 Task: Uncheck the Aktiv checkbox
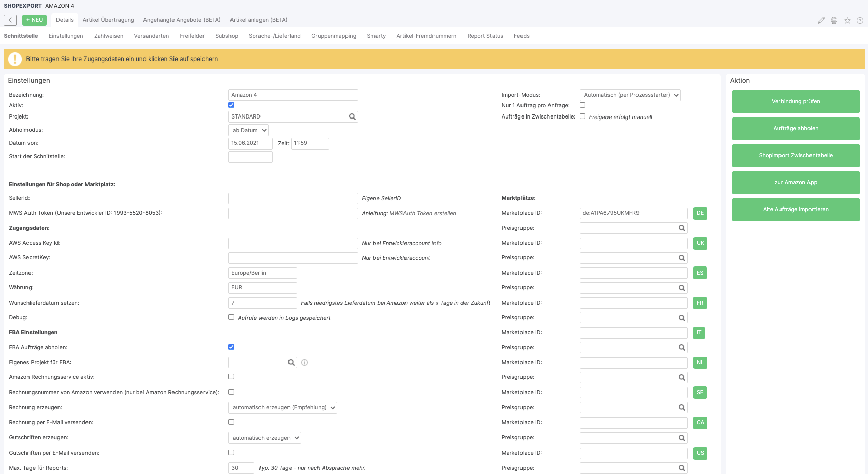tap(231, 105)
